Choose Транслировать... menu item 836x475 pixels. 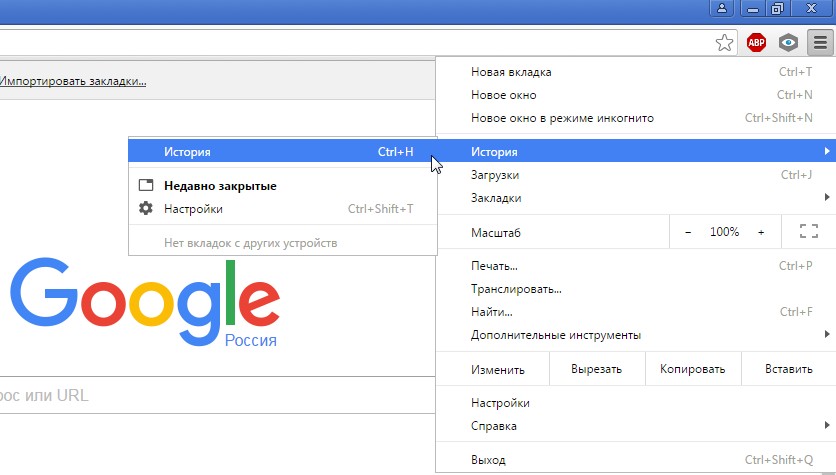[x=636, y=289]
